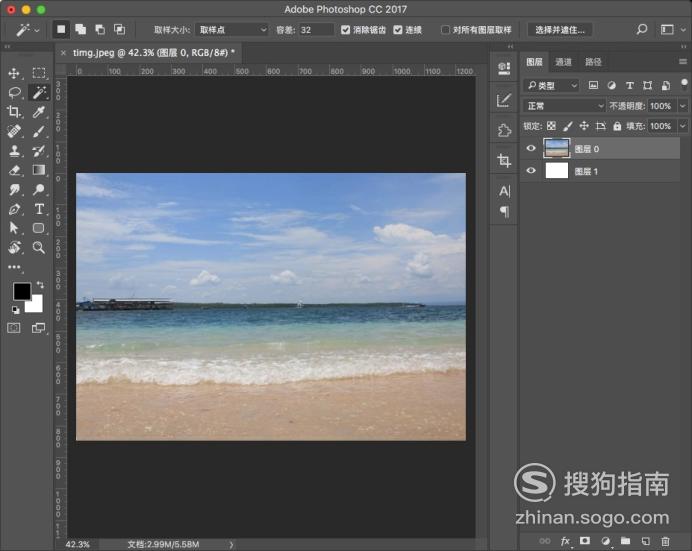Select the History Brush tool
692x551 pixels.
(x=39, y=151)
